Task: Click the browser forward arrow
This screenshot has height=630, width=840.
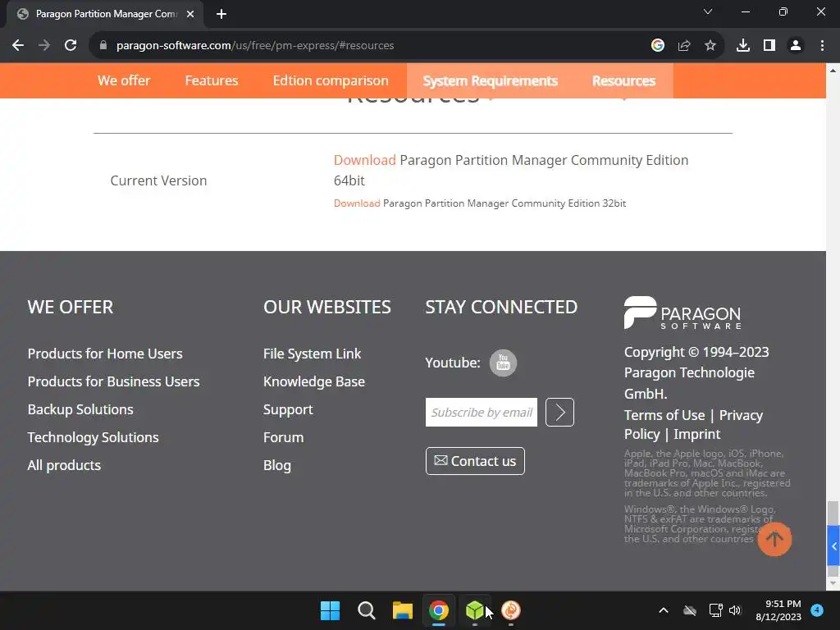Action: [x=44, y=46]
